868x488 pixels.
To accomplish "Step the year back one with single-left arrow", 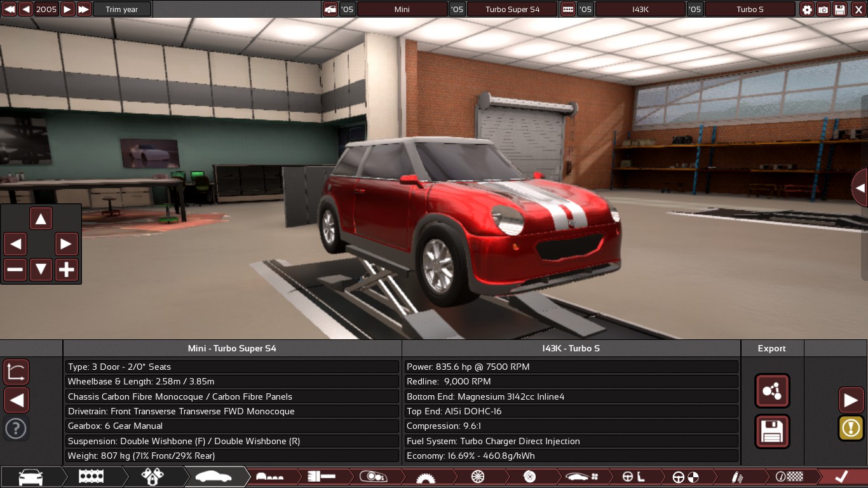I will pos(26,9).
